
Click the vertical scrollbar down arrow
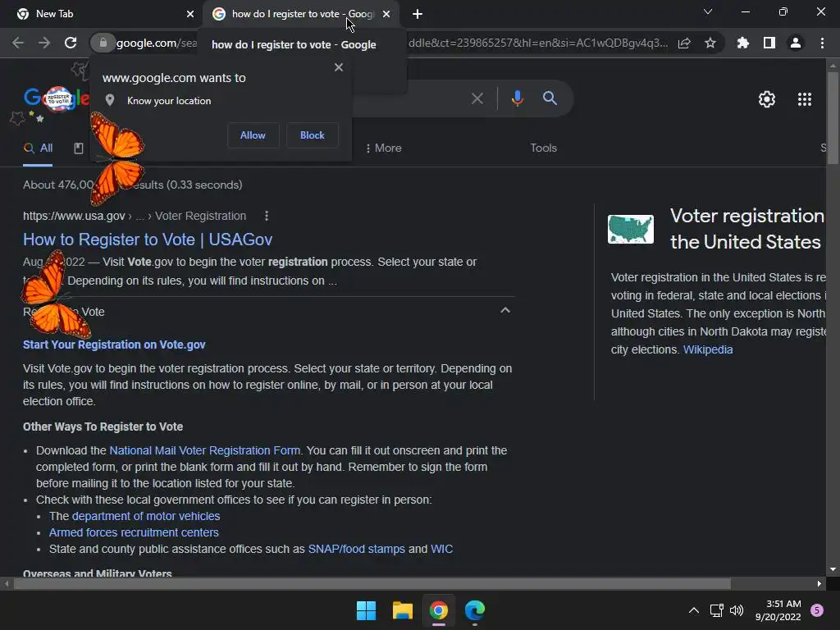tap(833, 569)
